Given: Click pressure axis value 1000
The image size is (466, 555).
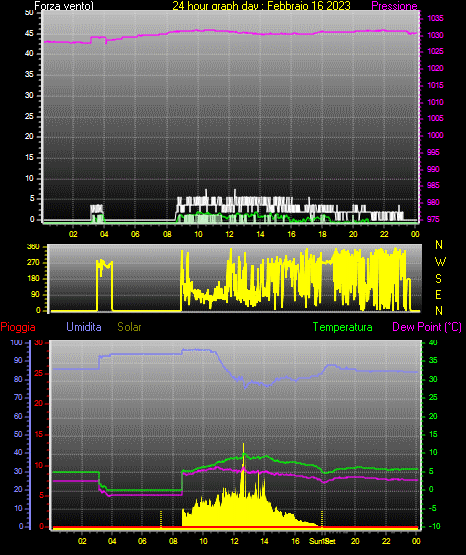Looking at the screenshot, I should click(435, 135).
